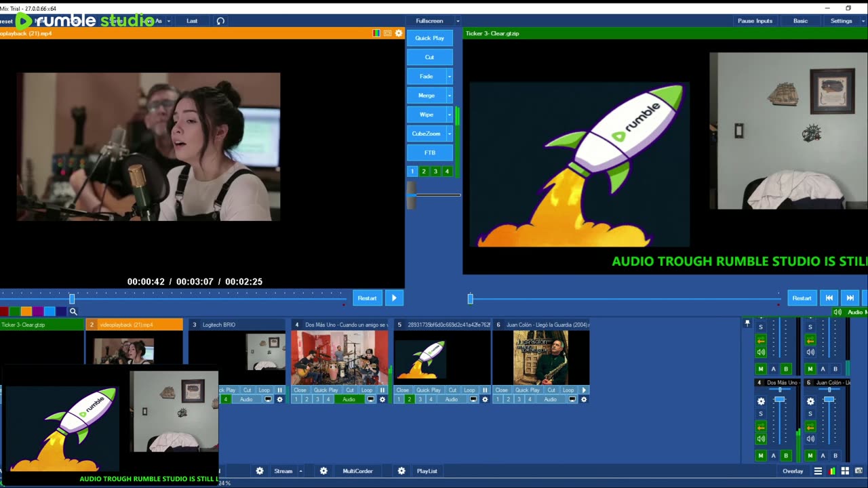The image size is (868, 488).
Task: Click the FTB button
Action: click(429, 152)
